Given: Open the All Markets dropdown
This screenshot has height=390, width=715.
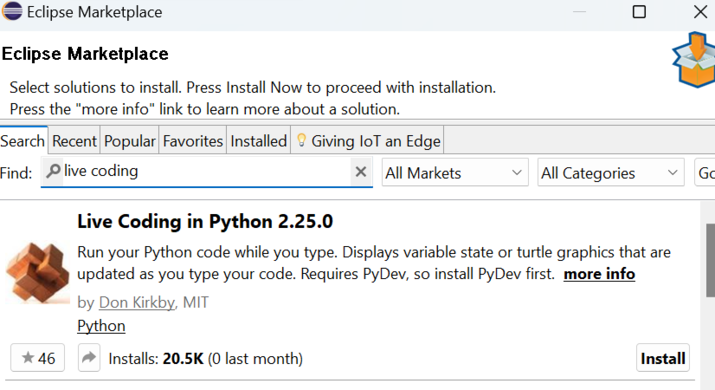Looking at the screenshot, I should (455, 172).
